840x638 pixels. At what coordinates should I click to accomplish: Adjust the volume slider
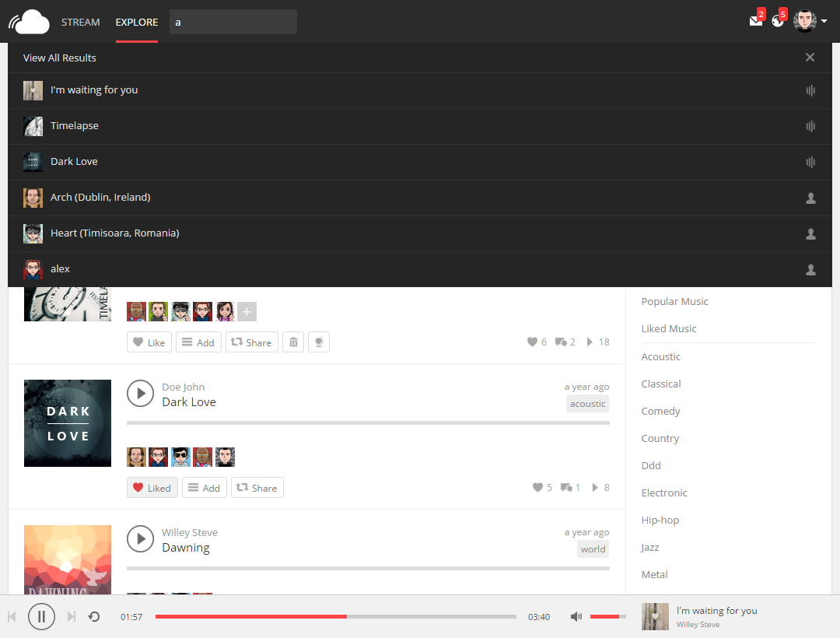(608, 616)
